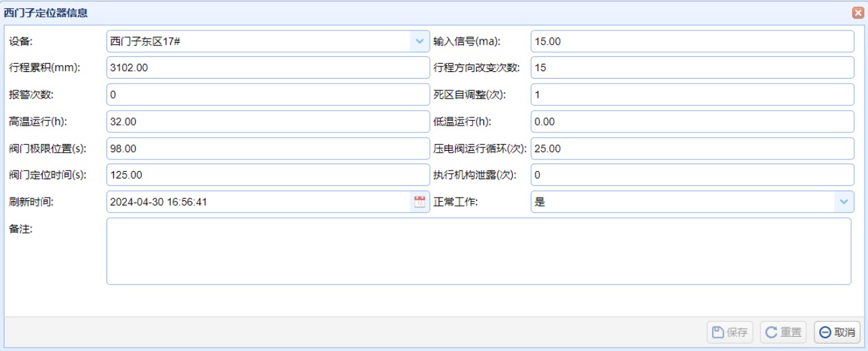Click the 执行机构泄露(次) input field
This screenshot has height=351, width=868.
692,175
